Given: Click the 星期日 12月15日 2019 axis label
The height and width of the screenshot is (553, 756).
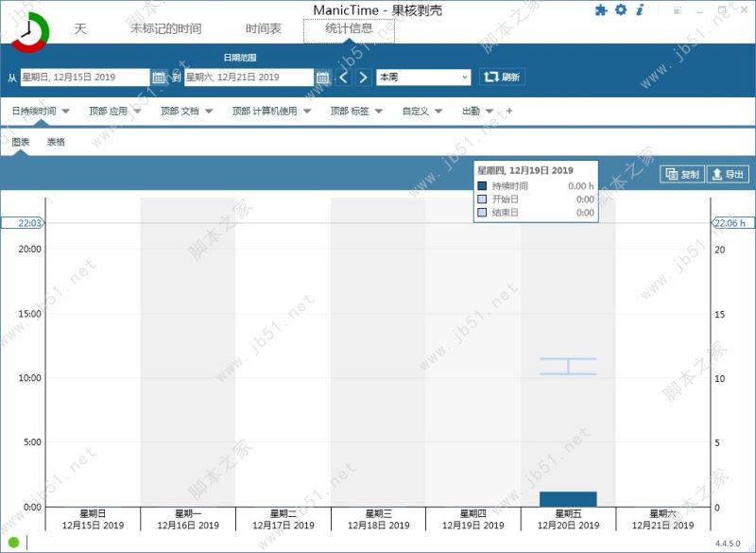Looking at the screenshot, I should (x=93, y=520).
